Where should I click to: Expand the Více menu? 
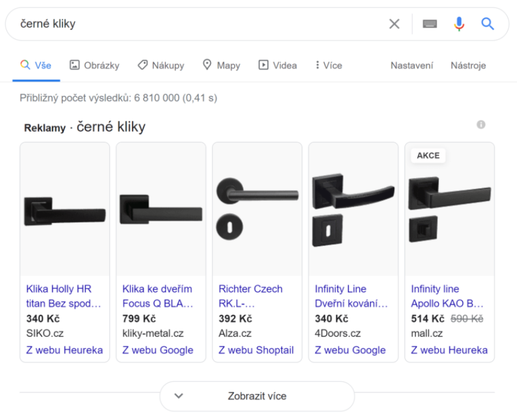tap(329, 65)
